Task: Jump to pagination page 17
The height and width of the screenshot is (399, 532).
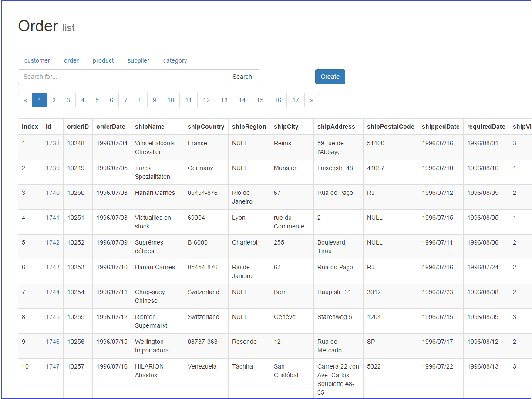Action: (296, 100)
